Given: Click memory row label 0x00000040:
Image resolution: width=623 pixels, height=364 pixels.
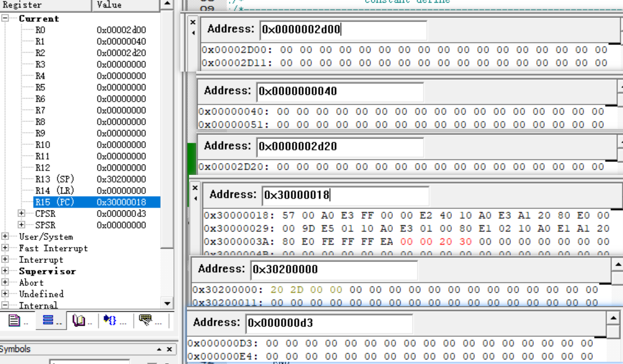Looking at the screenshot, I should (x=234, y=111).
